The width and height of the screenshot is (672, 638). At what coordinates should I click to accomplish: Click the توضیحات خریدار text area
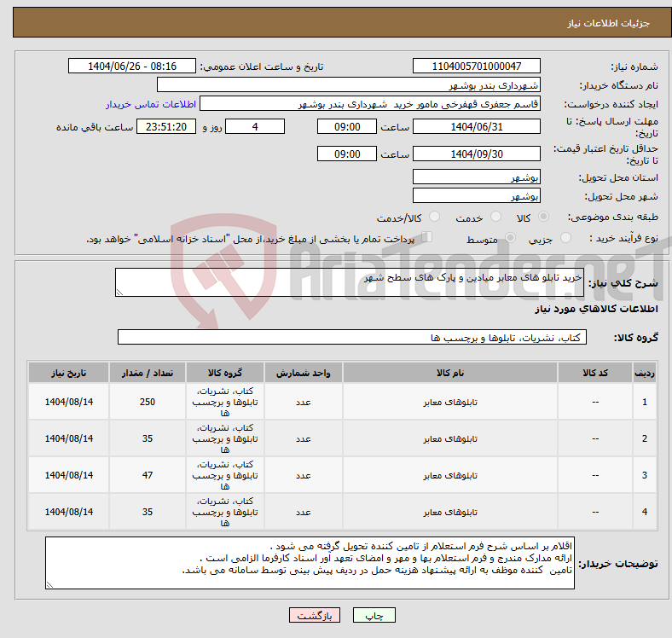pos(310,563)
